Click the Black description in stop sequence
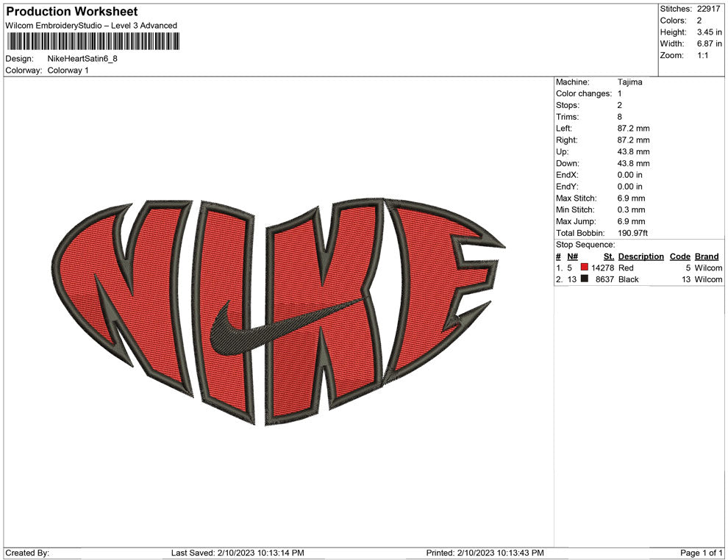 [629, 279]
